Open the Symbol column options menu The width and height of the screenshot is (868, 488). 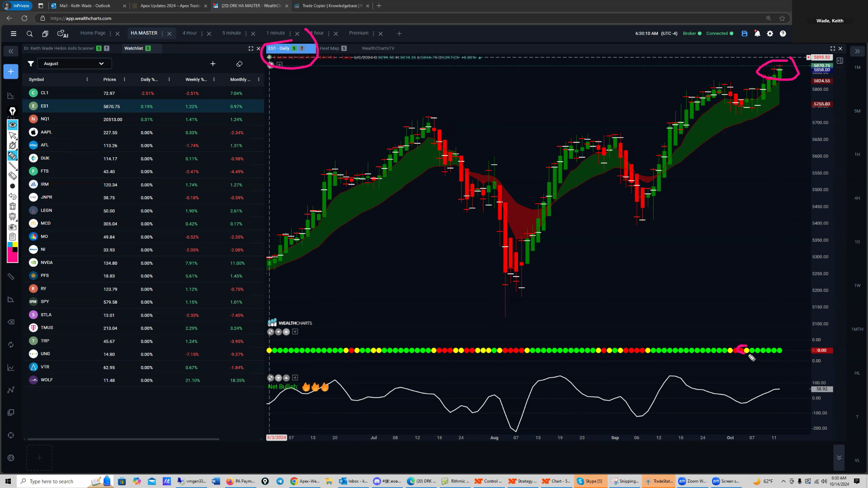pyautogui.click(x=87, y=80)
